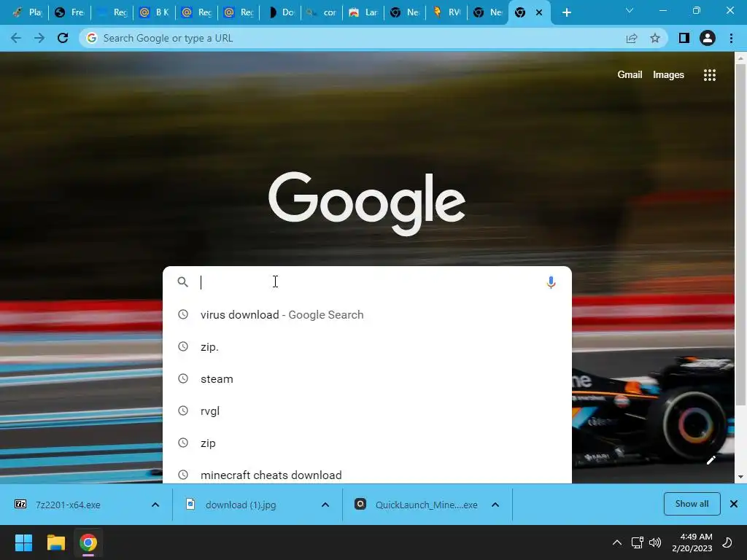
Task: Open the network status tray icon
Action: [637, 542]
